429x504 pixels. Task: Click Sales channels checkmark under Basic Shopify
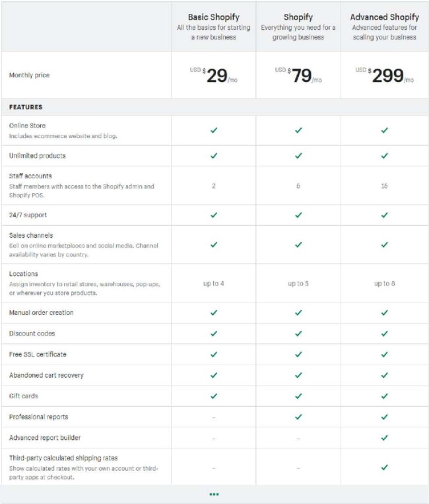(213, 244)
